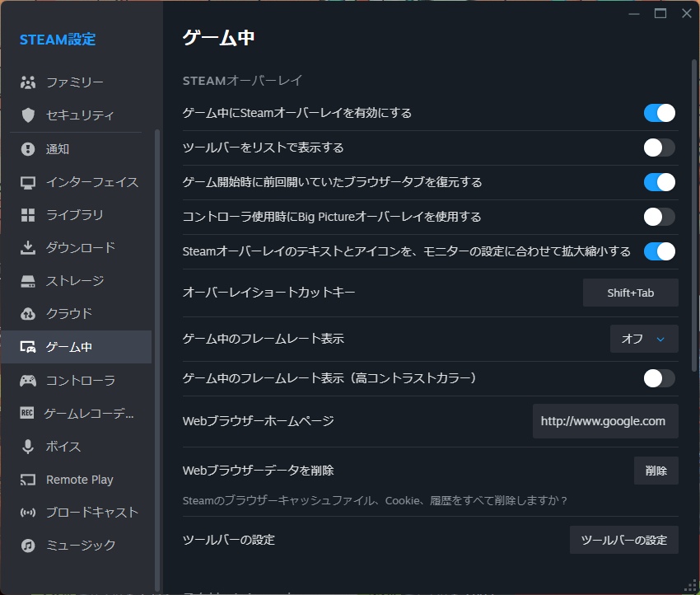Screen dimensions: 700x595
Task: Maximize the Steam settings window
Action: tap(660, 13)
